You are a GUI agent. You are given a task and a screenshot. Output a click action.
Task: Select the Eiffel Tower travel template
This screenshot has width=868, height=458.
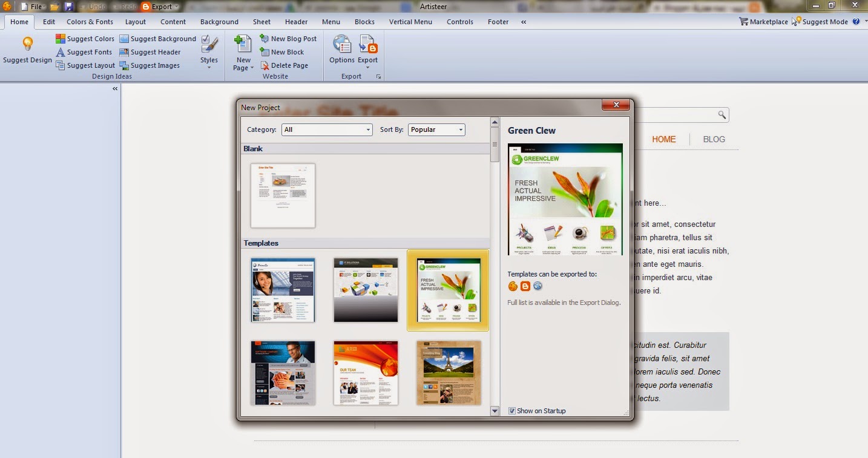pos(449,373)
